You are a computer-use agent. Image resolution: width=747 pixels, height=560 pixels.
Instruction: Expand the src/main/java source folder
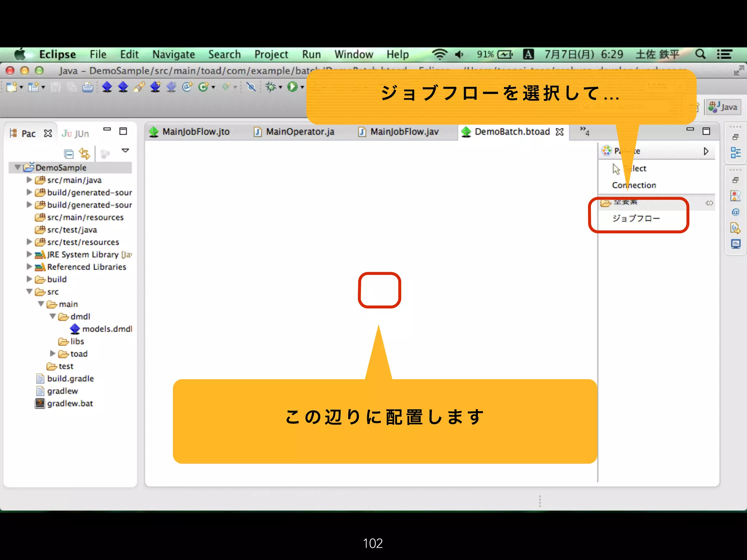[29, 180]
